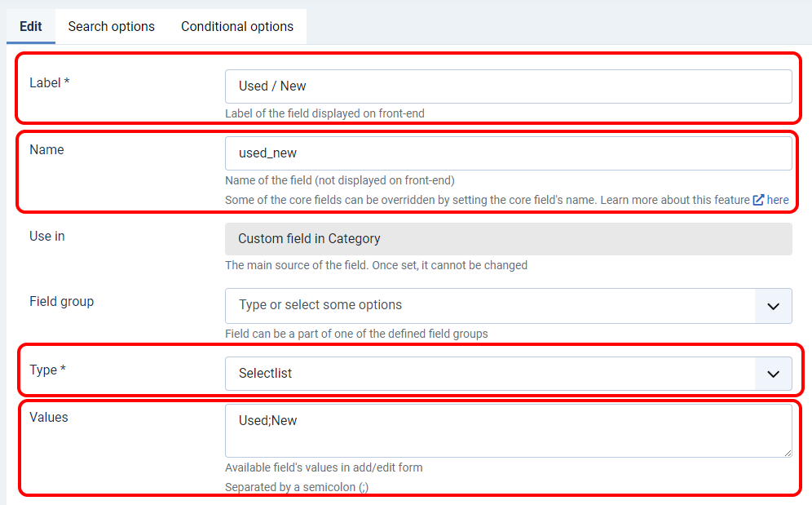Click the 'Use in' field caption
Image resolution: width=812 pixels, height=505 pixels.
point(47,237)
